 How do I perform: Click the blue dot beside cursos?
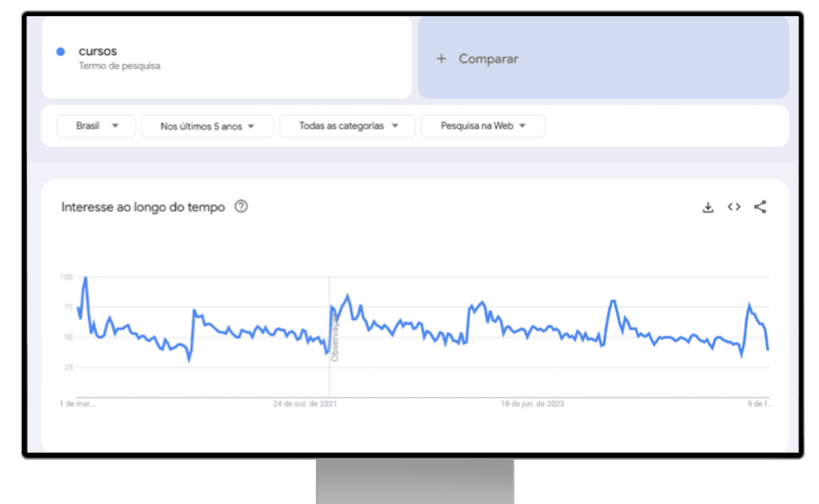[61, 52]
